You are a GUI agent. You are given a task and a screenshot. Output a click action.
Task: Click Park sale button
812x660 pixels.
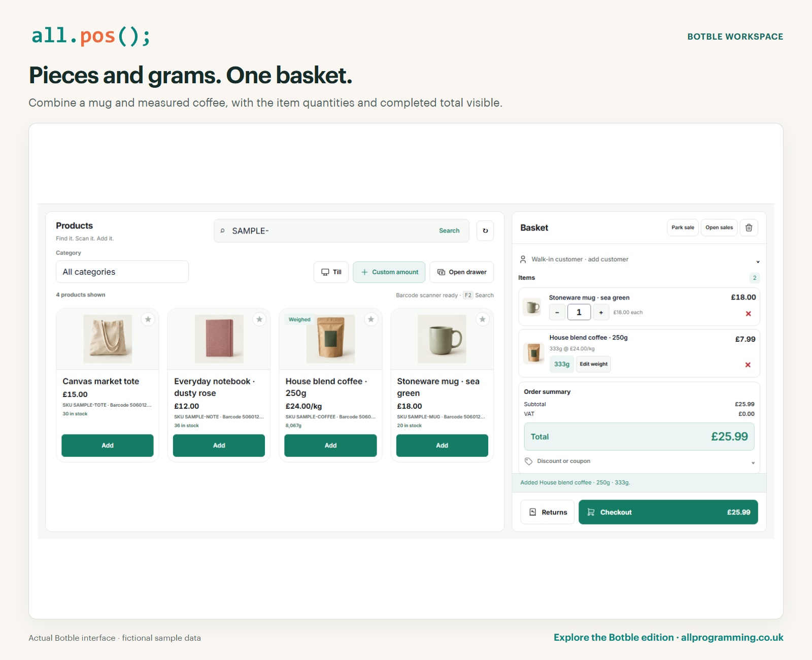click(x=683, y=227)
